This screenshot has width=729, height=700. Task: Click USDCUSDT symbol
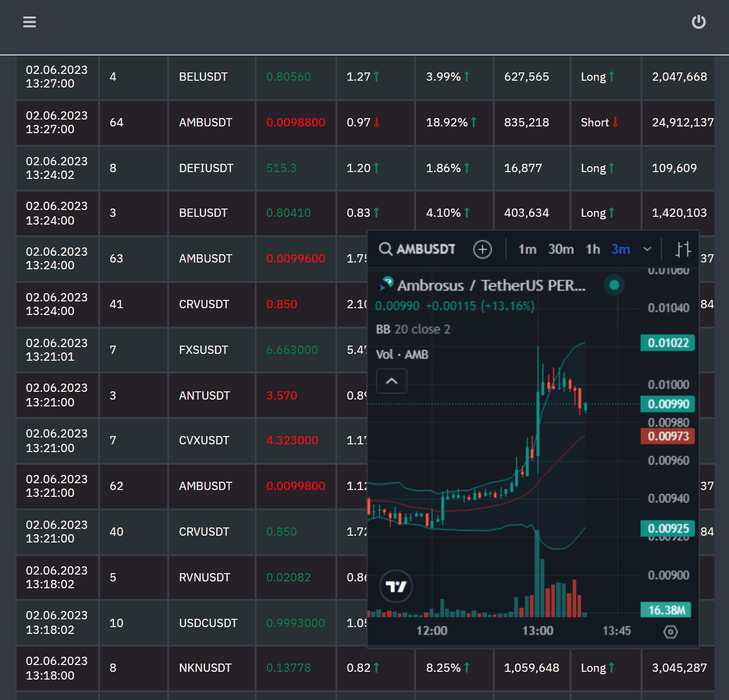pos(208,623)
